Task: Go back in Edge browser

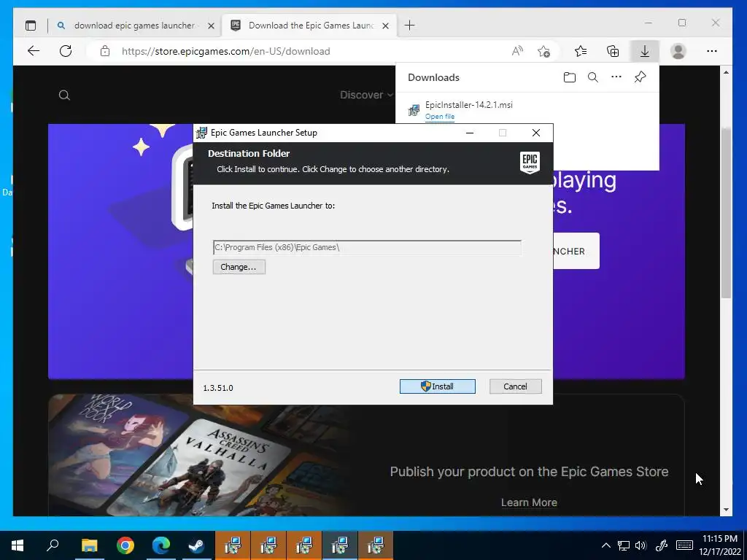Action: (34, 51)
